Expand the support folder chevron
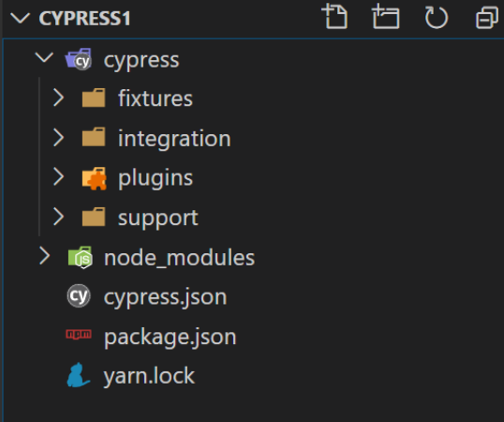504x422 pixels. (x=58, y=217)
